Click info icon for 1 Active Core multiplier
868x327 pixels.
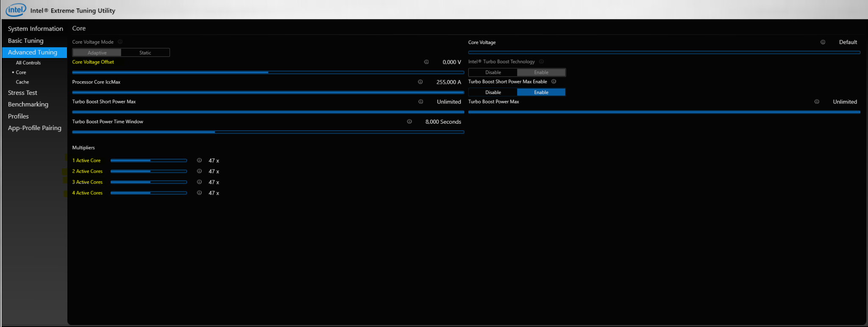coord(199,161)
